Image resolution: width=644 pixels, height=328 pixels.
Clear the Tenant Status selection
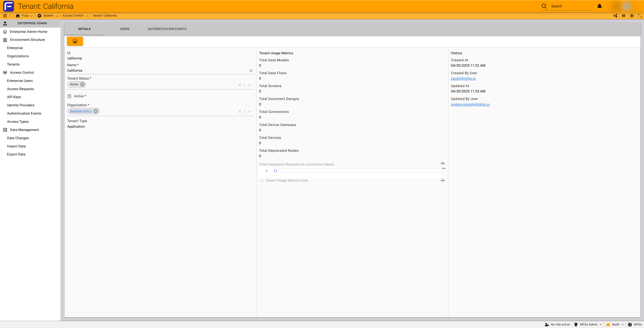[x=240, y=85]
